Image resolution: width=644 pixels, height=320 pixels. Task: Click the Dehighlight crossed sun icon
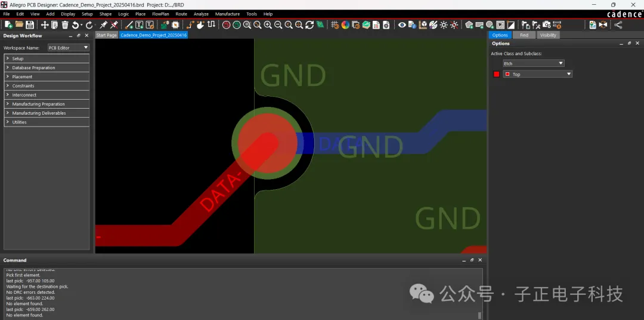pyautogui.click(x=454, y=24)
